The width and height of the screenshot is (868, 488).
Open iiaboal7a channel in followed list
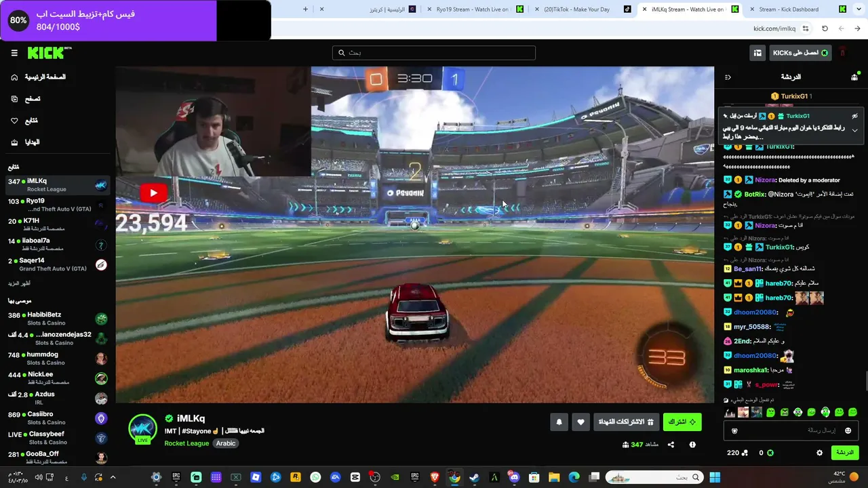pyautogui.click(x=58, y=244)
